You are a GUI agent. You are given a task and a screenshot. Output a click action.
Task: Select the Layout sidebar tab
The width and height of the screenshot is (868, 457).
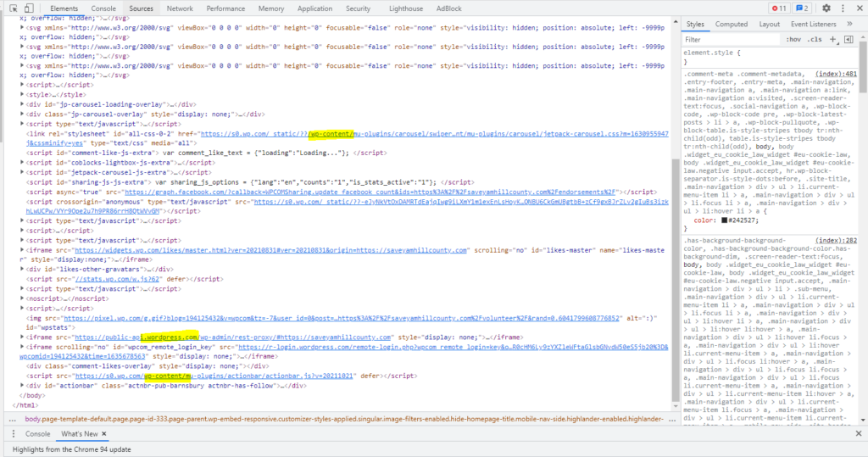click(769, 24)
